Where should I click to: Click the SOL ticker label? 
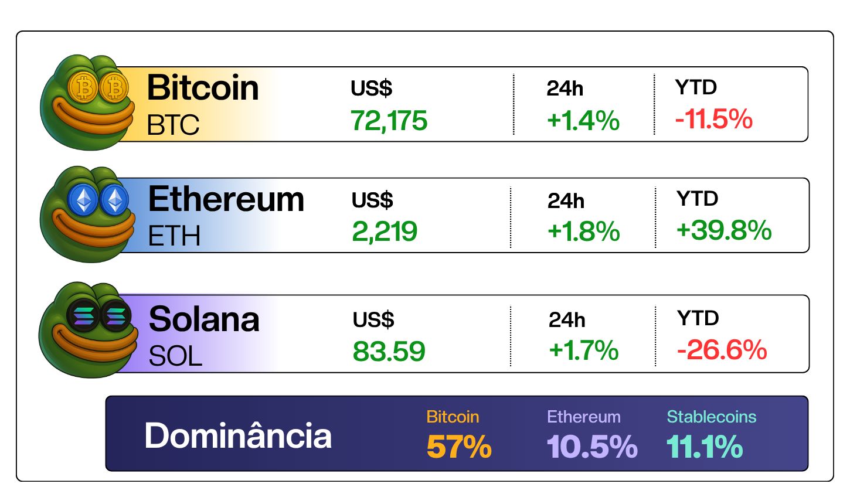tap(175, 356)
